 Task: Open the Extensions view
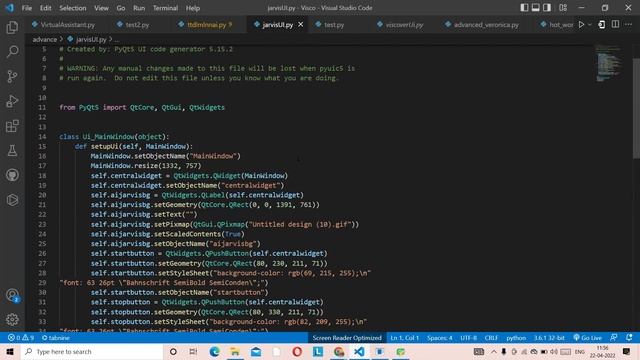coord(12,126)
